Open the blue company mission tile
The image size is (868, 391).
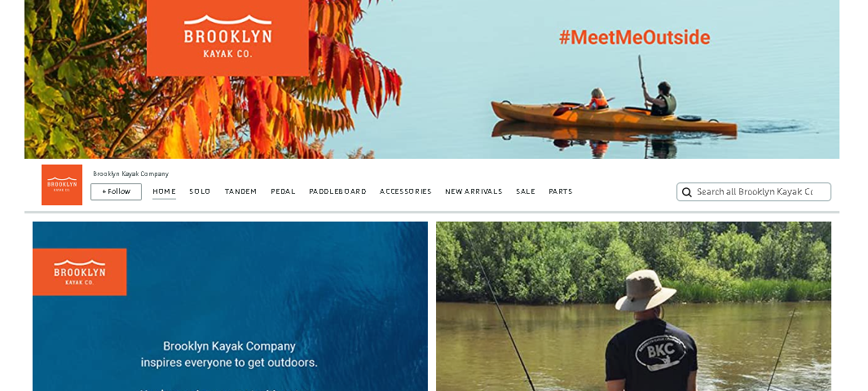tap(231, 306)
